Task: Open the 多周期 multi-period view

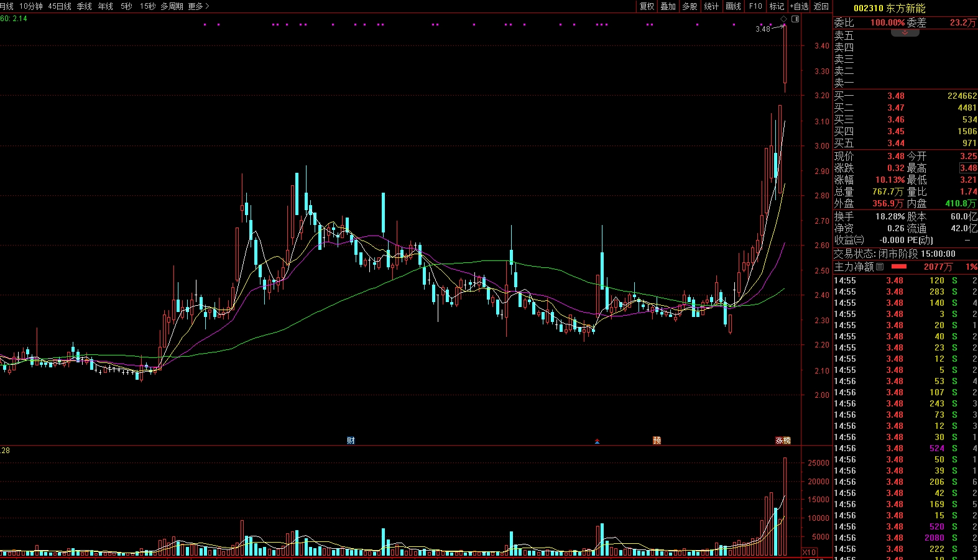Action: (172, 6)
